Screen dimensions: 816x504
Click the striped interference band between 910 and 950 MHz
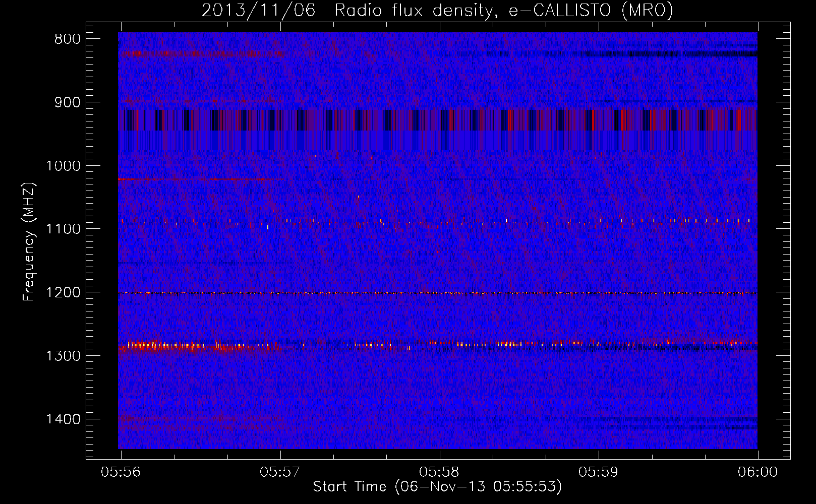click(438, 120)
